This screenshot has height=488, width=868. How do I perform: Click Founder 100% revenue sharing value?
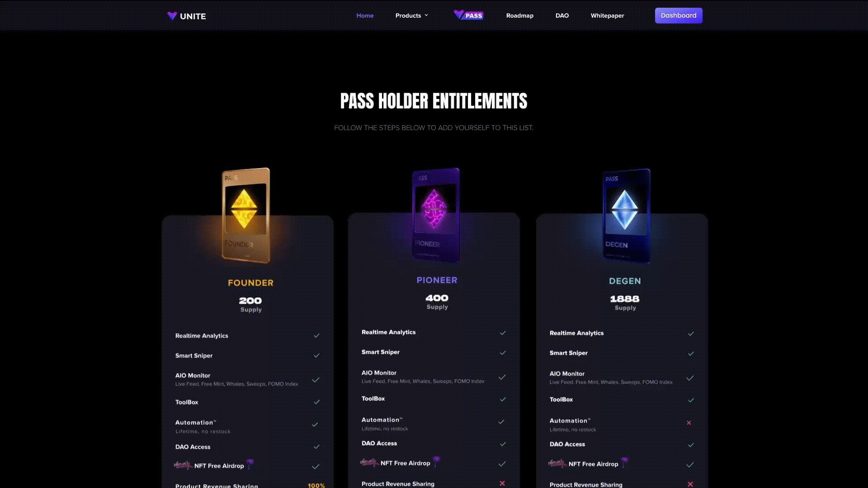tap(316, 485)
